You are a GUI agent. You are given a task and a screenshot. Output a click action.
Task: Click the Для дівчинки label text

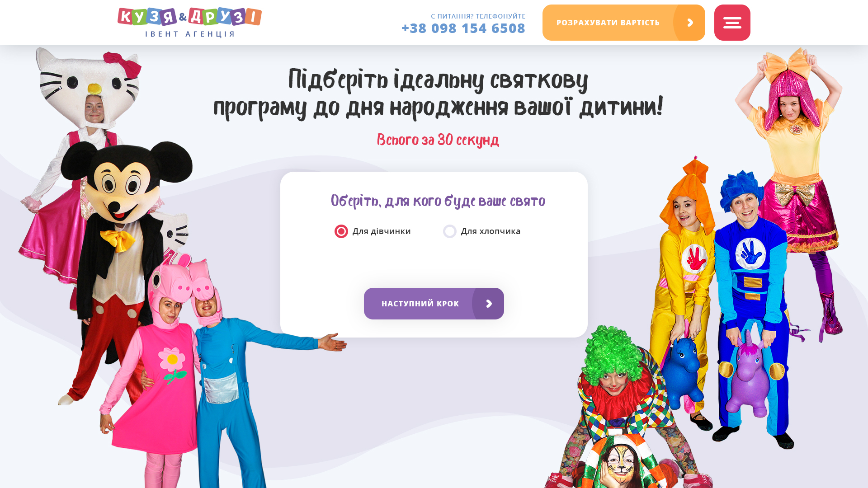coord(382,231)
